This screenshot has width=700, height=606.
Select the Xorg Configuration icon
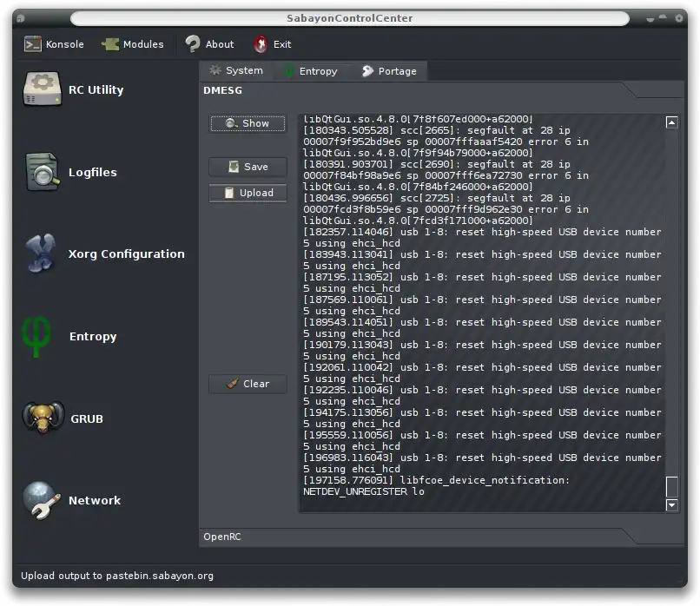point(41,254)
